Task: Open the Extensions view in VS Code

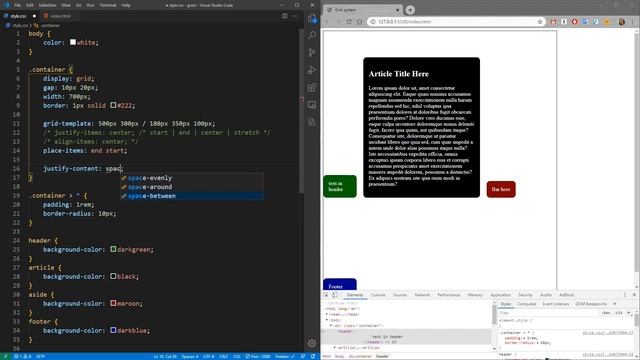Action: click(x=312, y=87)
